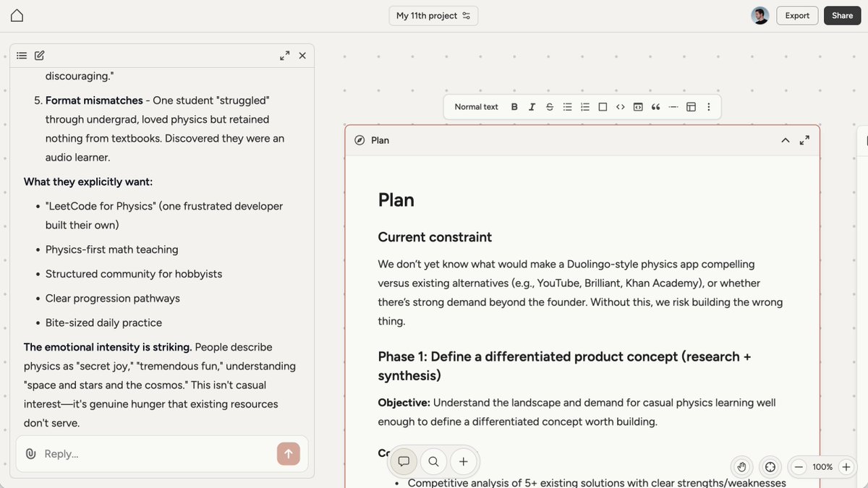The width and height of the screenshot is (868, 488).
Task: Collapse the Plan card with chevron
Action: (x=785, y=140)
